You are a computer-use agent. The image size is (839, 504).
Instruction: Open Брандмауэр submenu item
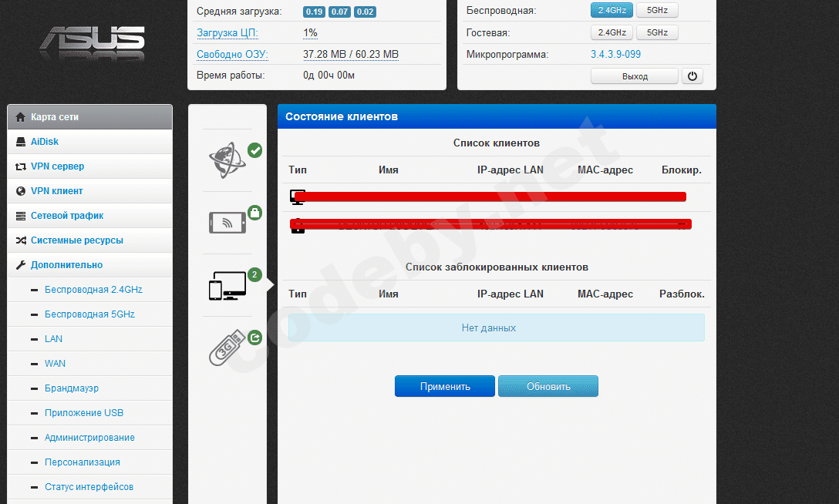coord(72,388)
